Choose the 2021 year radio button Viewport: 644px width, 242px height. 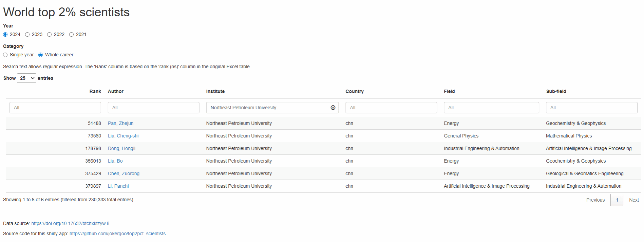72,35
